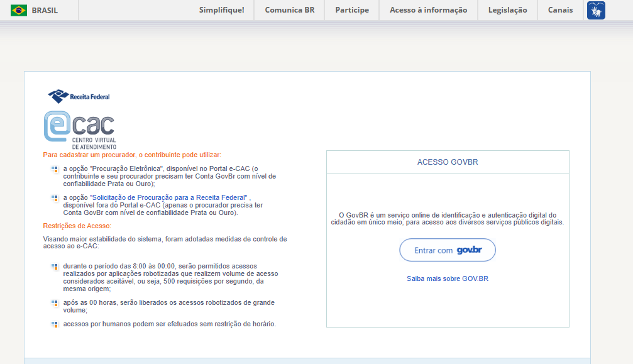Click the e-CAC Centro Virtual logo
This screenshot has width=633, height=364.
pyautogui.click(x=80, y=130)
